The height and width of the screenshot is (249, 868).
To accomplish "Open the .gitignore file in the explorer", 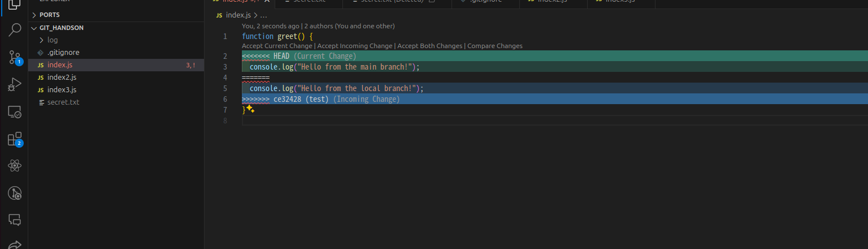I will 116,52.
